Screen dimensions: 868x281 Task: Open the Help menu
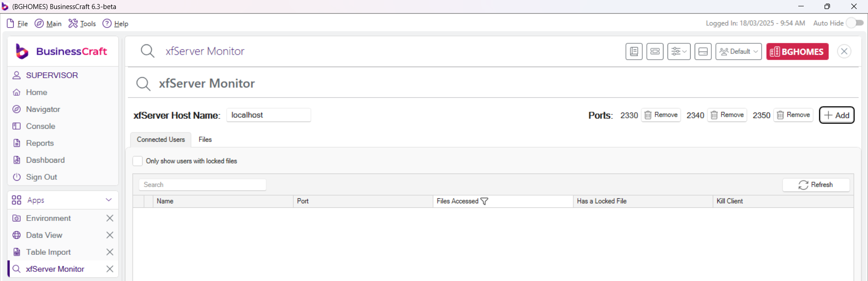(x=115, y=23)
